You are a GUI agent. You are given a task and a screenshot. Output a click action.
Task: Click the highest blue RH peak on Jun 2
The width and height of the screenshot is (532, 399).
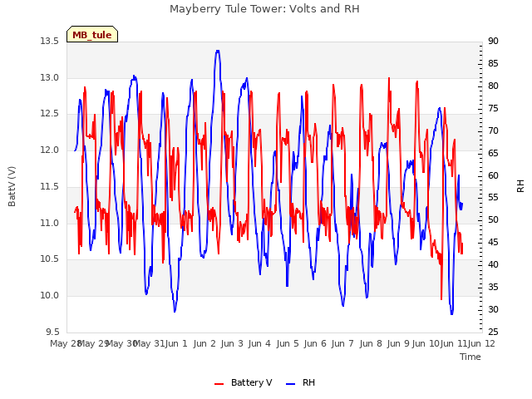click(x=218, y=52)
